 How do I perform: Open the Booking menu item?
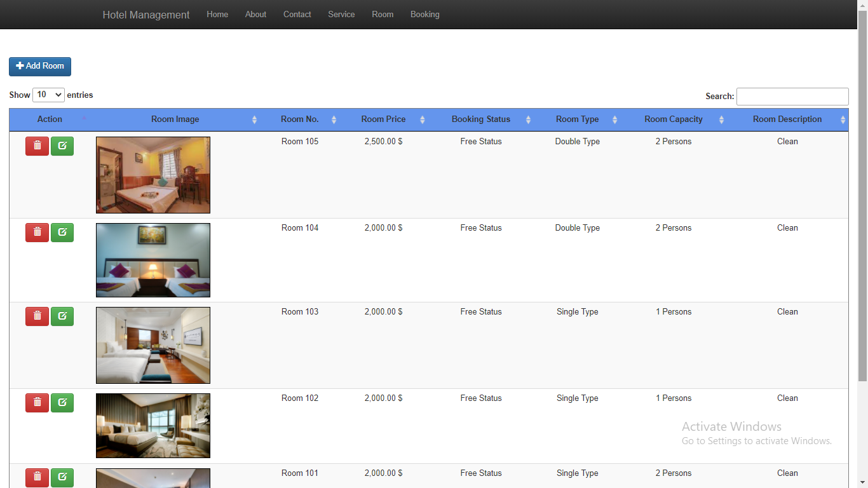pos(424,14)
